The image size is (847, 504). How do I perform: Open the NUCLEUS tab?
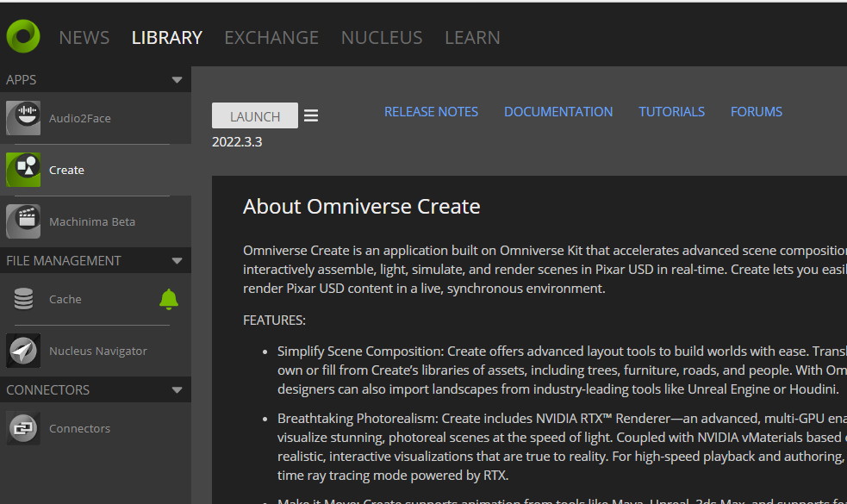coord(382,38)
